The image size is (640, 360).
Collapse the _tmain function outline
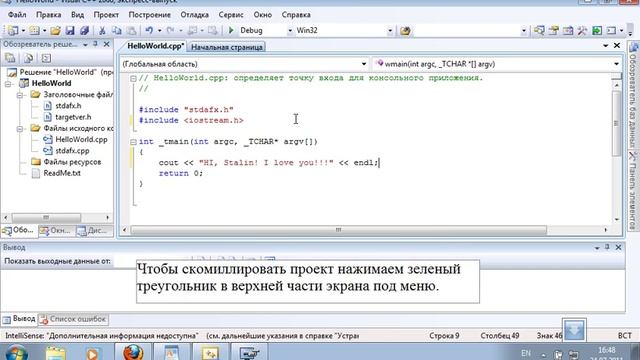pyautogui.click(x=133, y=142)
